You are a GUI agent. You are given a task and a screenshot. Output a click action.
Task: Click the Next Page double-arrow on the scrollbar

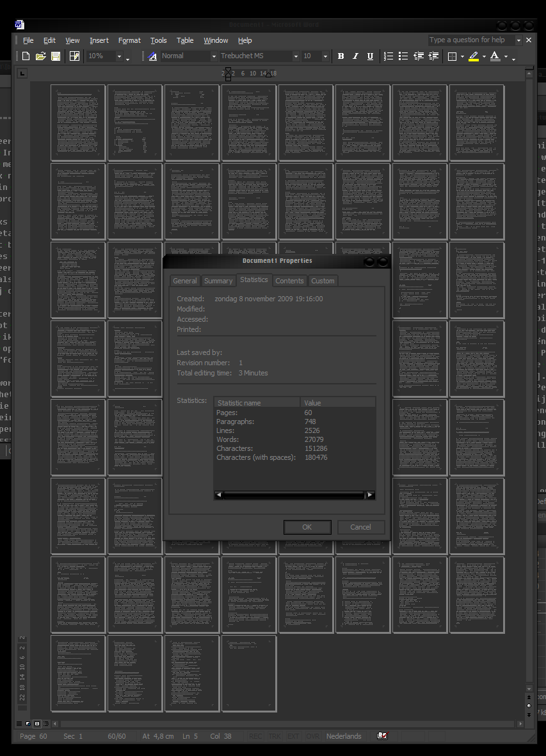(529, 714)
